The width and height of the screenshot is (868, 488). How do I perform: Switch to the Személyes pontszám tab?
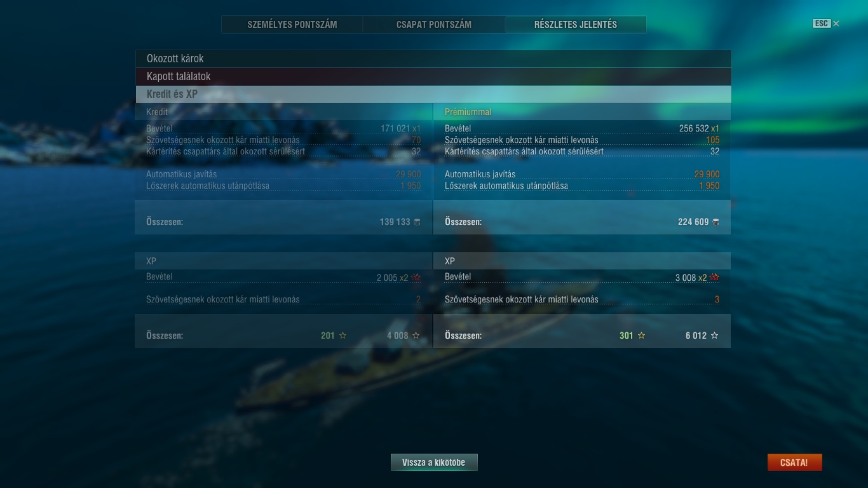(292, 25)
